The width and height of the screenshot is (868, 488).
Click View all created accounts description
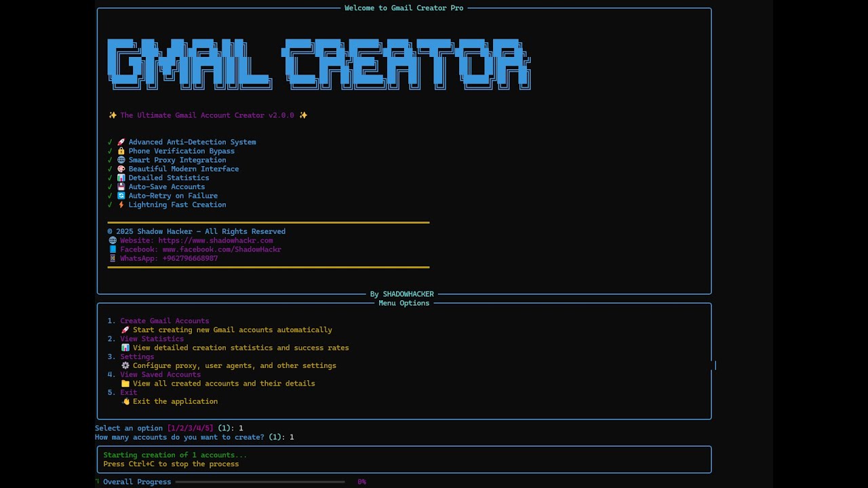(x=224, y=383)
